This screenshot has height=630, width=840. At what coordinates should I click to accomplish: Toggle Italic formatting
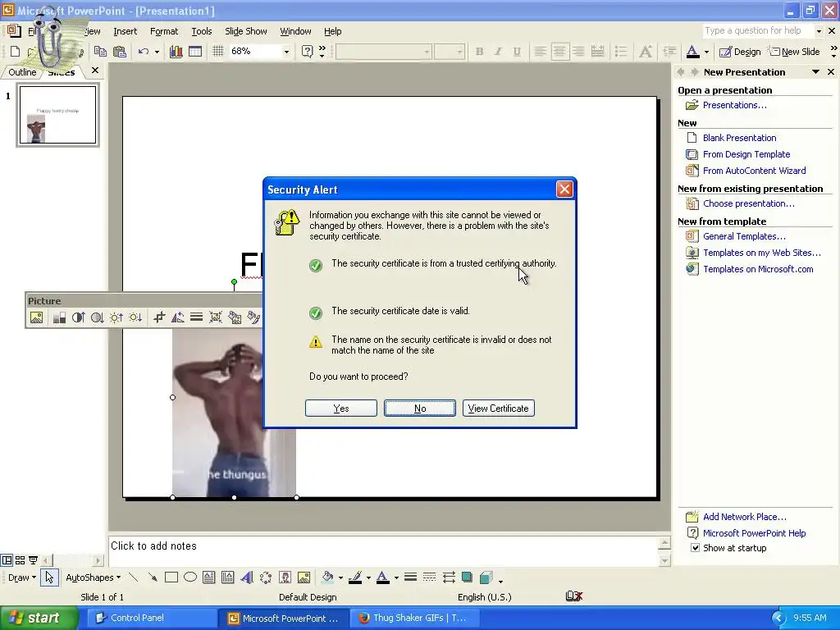498,52
